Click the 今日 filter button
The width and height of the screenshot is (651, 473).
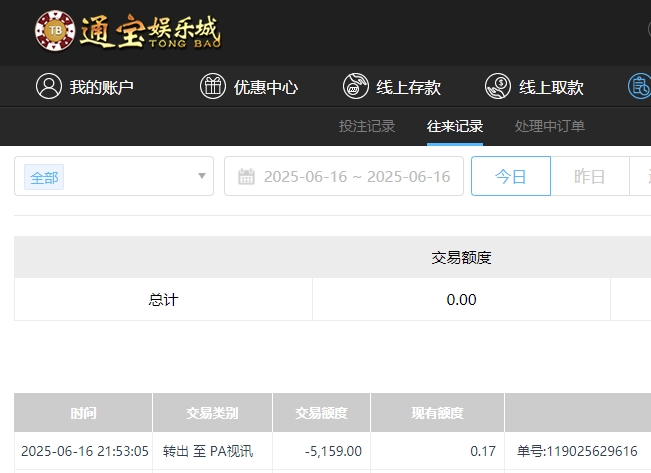point(511,176)
